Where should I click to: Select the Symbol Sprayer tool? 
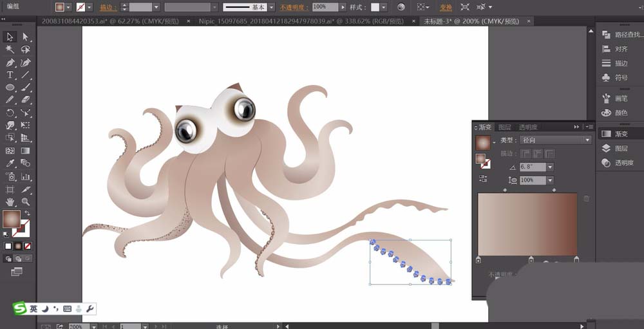tap(10, 176)
